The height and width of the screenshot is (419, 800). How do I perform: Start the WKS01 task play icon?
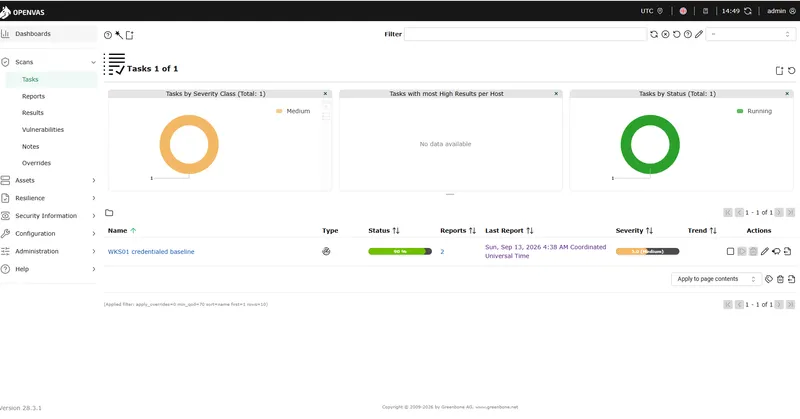(742, 251)
